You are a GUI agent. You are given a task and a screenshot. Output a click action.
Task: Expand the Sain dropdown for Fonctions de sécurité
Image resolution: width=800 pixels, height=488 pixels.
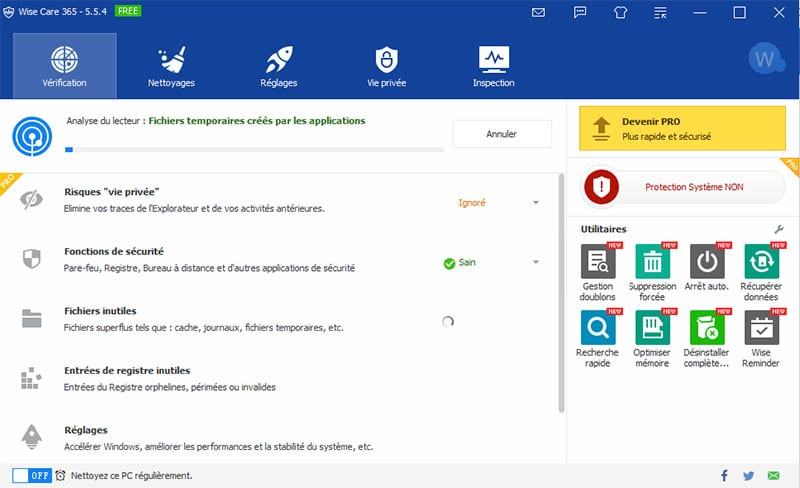pyautogui.click(x=536, y=262)
